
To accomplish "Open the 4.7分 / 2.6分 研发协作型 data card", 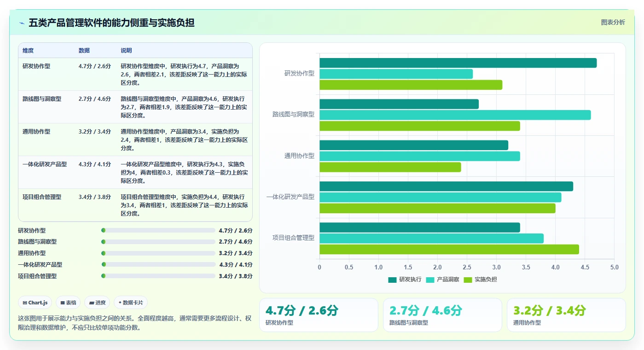I will [319, 315].
